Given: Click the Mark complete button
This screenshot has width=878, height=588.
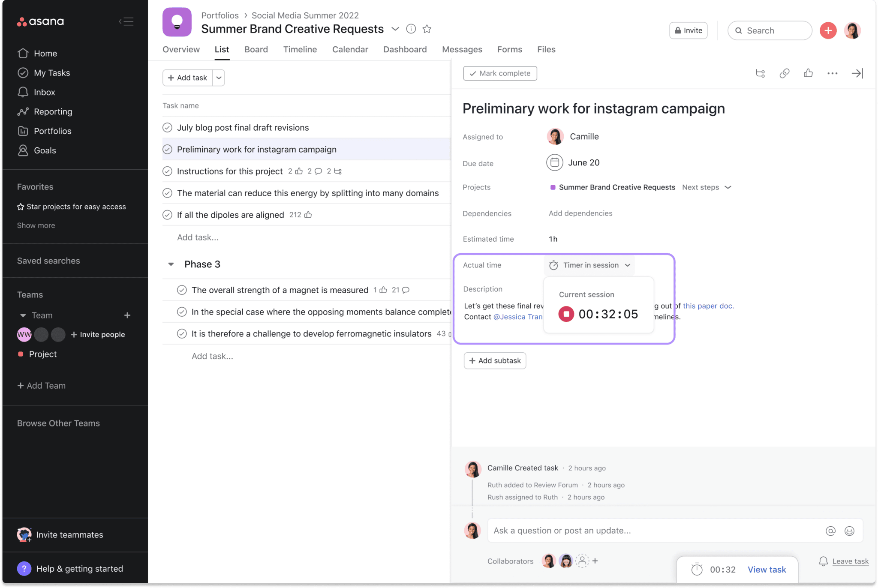Looking at the screenshot, I should pos(500,73).
